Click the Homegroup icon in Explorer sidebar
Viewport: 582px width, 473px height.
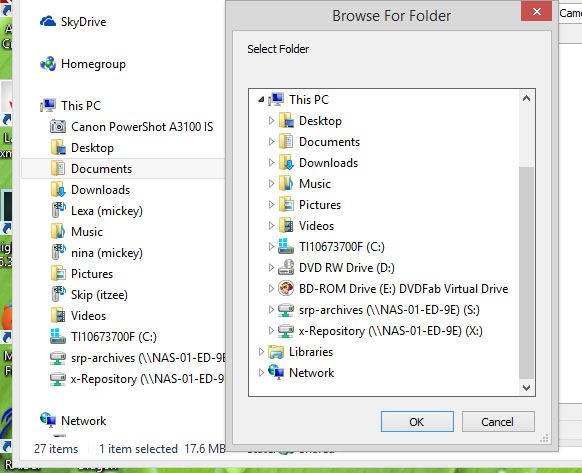48,64
